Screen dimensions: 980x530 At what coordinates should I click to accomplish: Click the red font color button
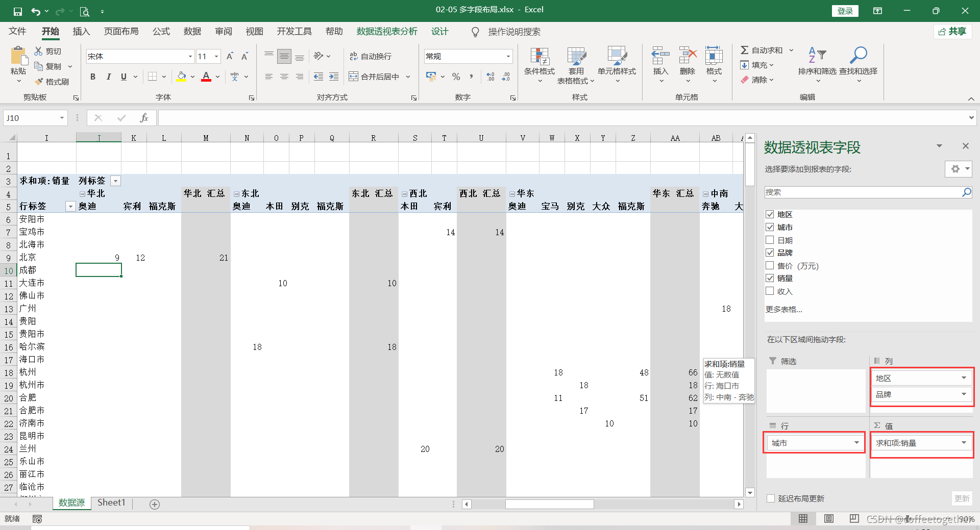(x=206, y=77)
